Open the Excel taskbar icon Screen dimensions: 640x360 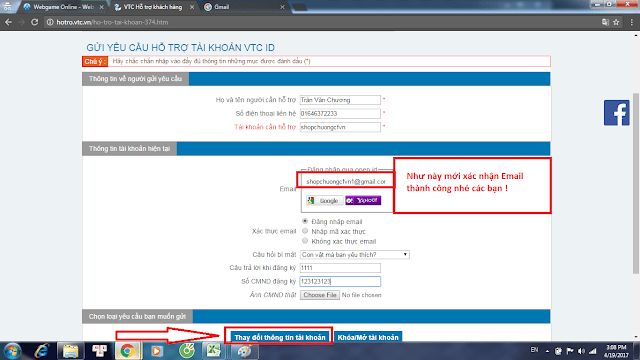213,351
